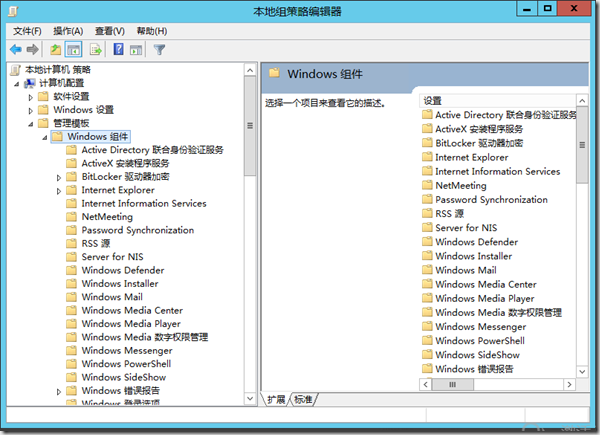Select Windows Defender in the left tree

(122, 270)
